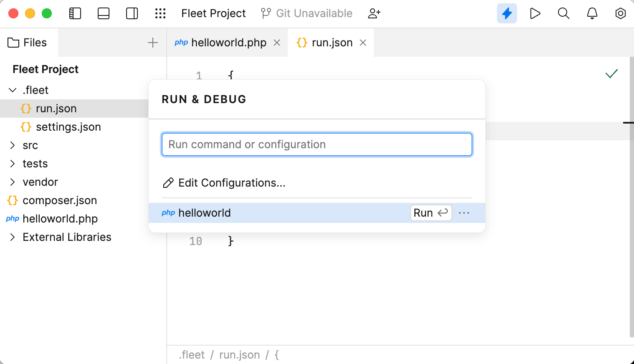The image size is (634, 364).
Task: Open the notifications bell
Action: (x=592, y=13)
